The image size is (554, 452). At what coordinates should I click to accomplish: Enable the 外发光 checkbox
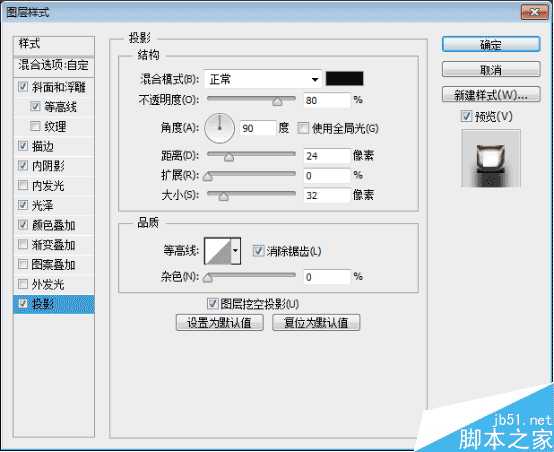coord(23,284)
